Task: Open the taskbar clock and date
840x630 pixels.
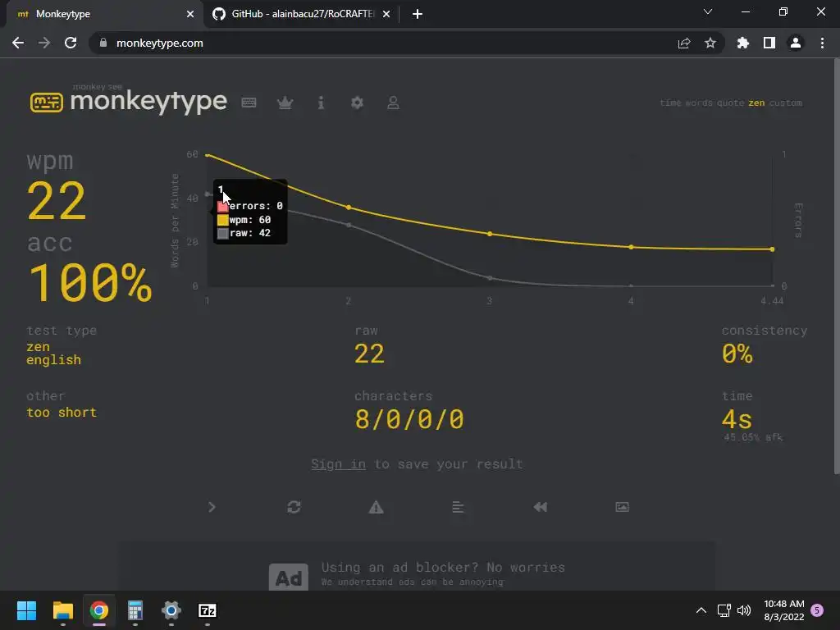Action: pyautogui.click(x=783, y=610)
